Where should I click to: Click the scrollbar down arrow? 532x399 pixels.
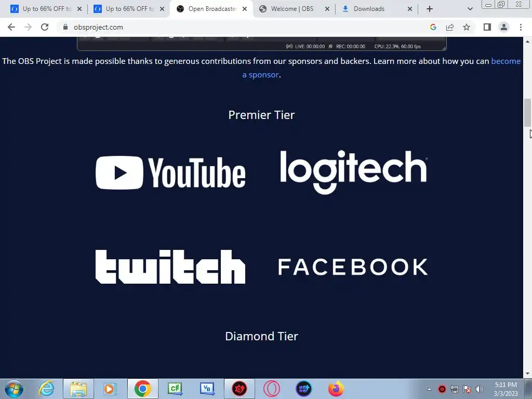pos(528,374)
